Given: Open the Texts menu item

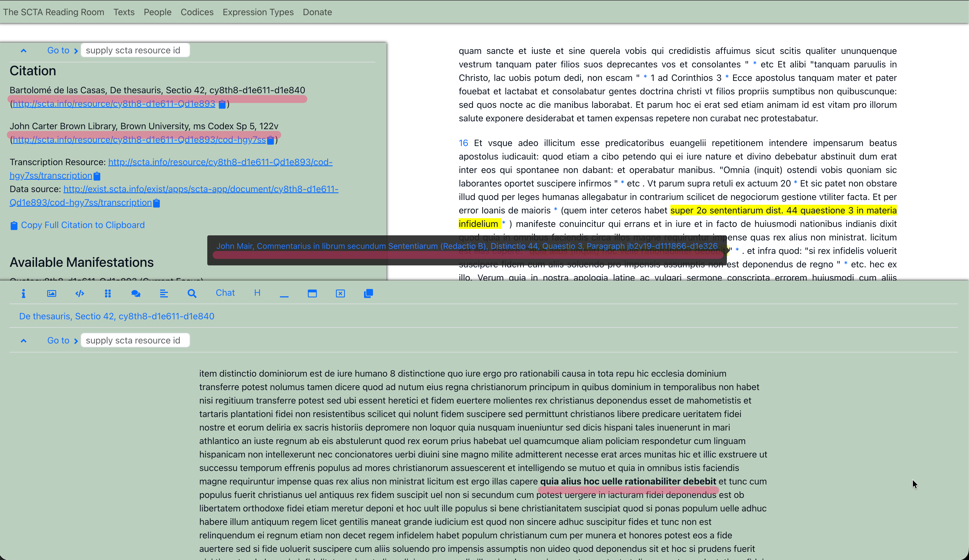Looking at the screenshot, I should tap(124, 12).
